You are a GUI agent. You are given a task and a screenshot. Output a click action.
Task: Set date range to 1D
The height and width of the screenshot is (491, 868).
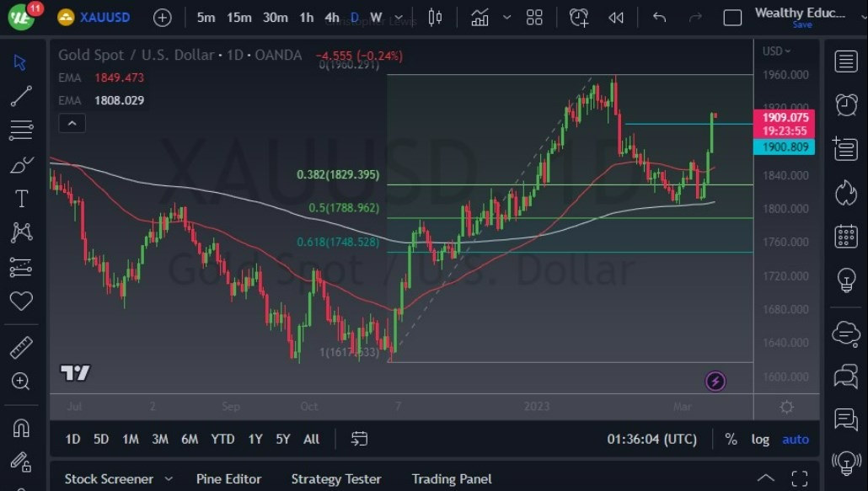click(x=72, y=439)
